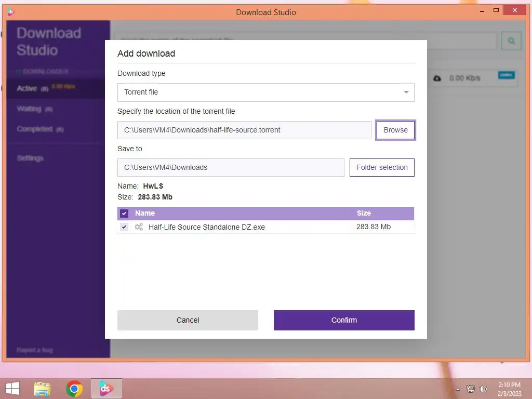Click the search magnifier button

click(x=511, y=41)
